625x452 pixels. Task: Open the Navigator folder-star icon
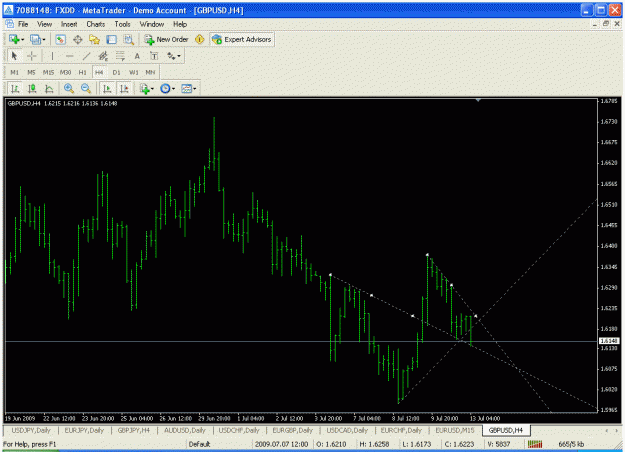click(x=94, y=39)
